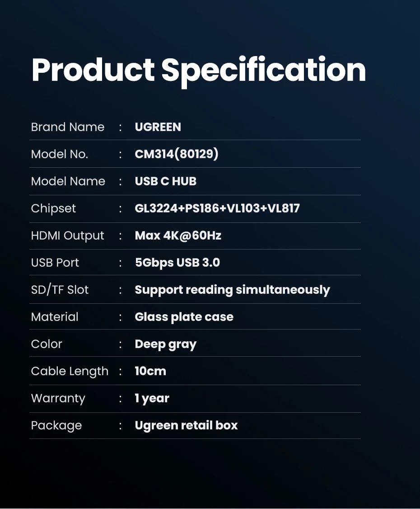Viewport: 420px width, 509px height.
Task: Click the Warranty label
Action: 58,398
